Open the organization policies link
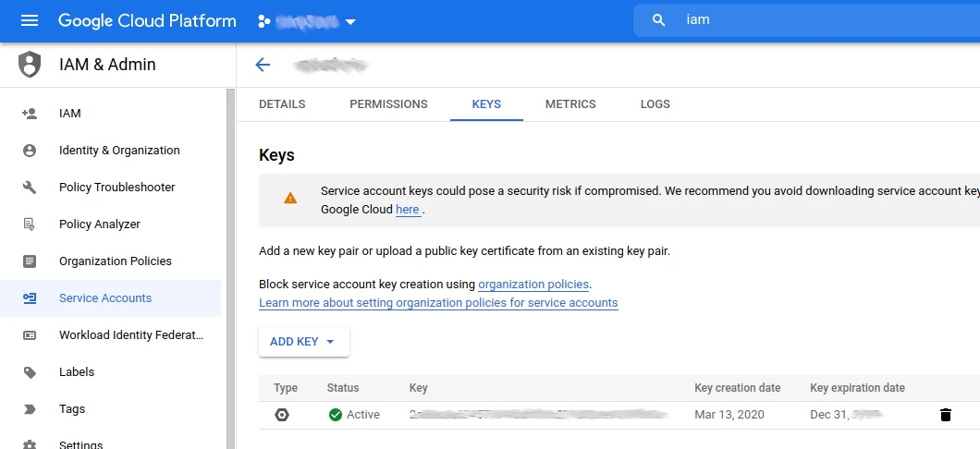Viewport: 980px width, 449px height. (x=533, y=285)
